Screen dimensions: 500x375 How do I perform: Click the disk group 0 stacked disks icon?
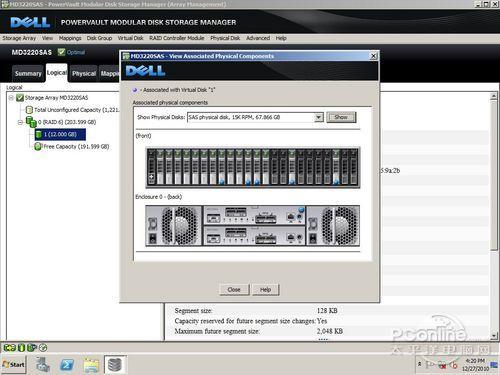pyautogui.click(x=31, y=122)
